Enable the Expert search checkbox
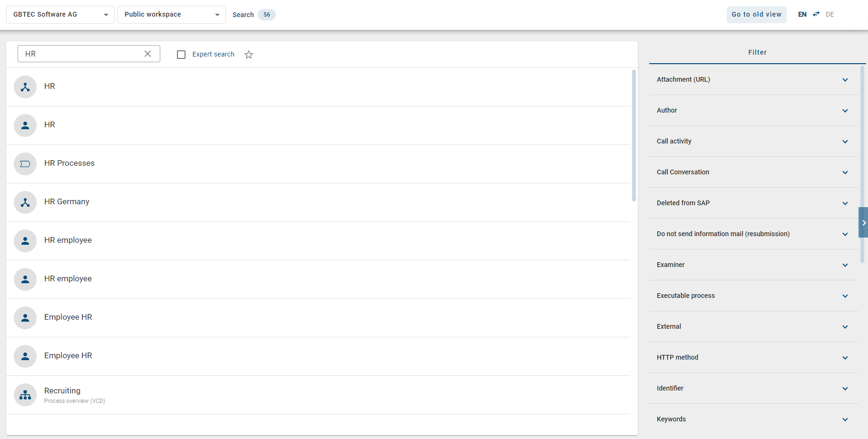 [x=181, y=54]
